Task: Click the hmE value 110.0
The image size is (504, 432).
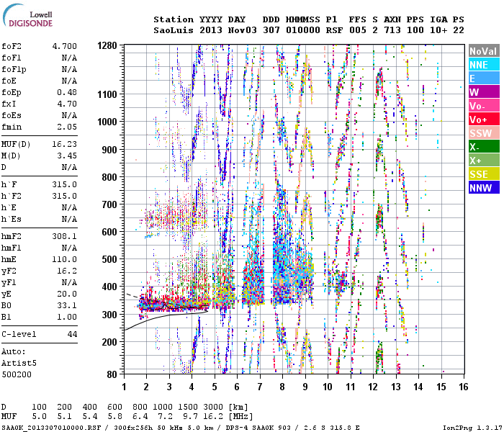Action: click(65, 259)
